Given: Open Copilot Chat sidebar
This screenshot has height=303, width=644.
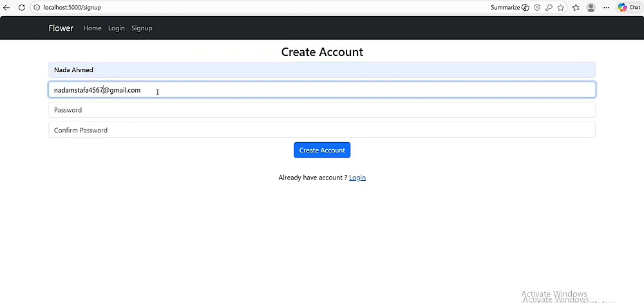Looking at the screenshot, I should pyautogui.click(x=629, y=8).
